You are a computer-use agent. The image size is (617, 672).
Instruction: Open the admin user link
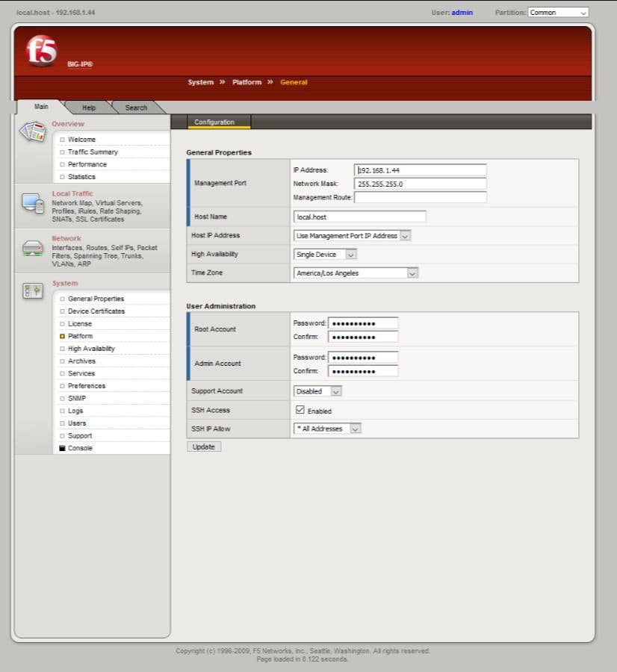click(x=461, y=12)
